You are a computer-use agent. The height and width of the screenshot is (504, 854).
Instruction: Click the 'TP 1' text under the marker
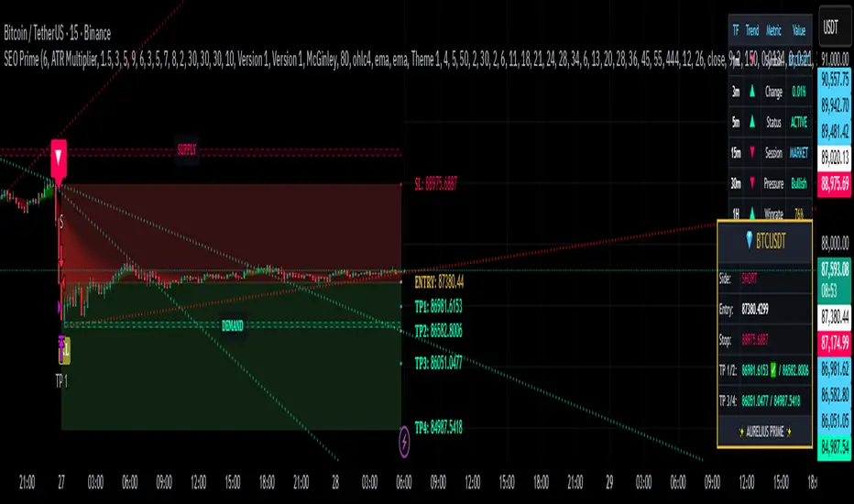point(61,382)
